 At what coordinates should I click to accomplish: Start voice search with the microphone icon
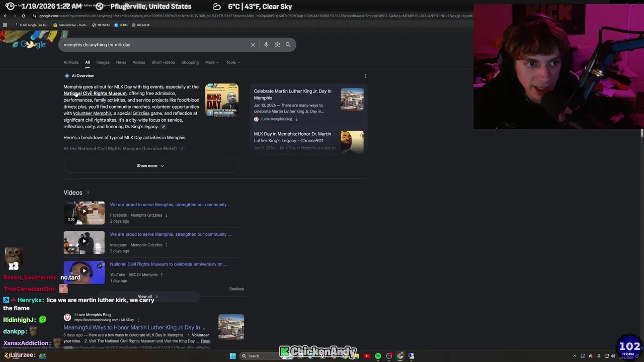tap(266, 45)
